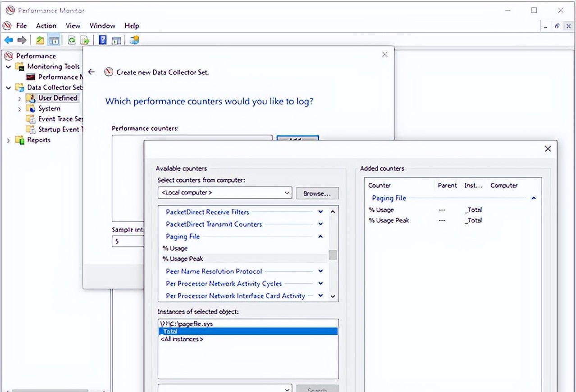The image size is (576, 392).
Task: Click the blue Back arrow in toolbar
Action: pos(9,41)
